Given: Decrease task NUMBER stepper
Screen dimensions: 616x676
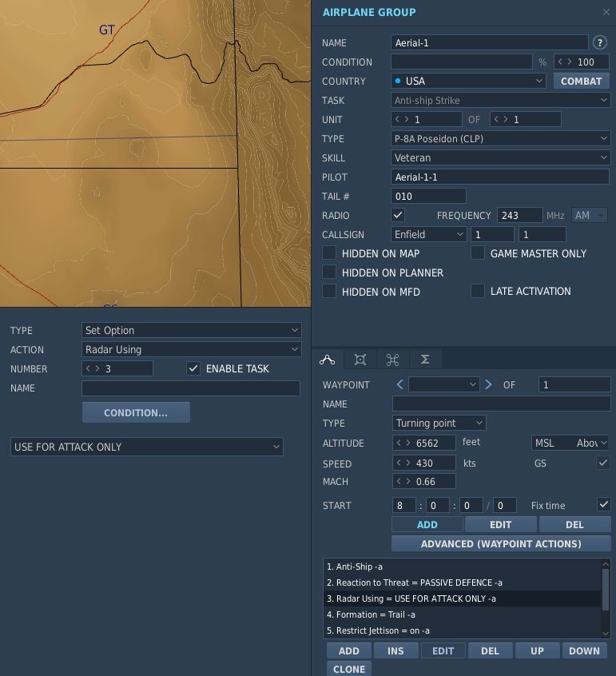Looking at the screenshot, I should click(x=88, y=368).
